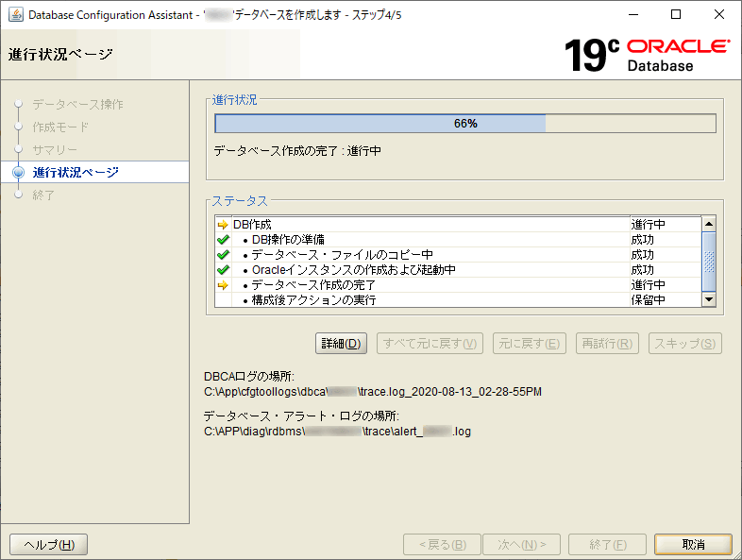
Task: Click the Java app icon in title bar
Action: pos(16,15)
